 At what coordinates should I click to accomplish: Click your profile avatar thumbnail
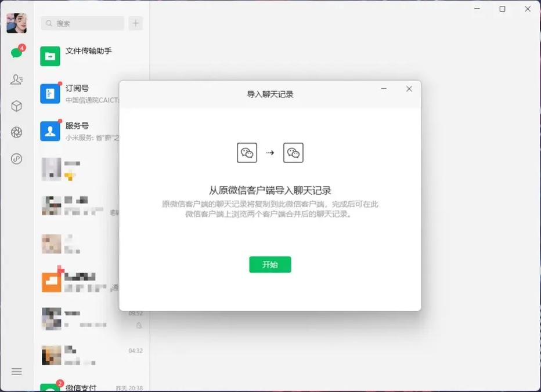click(x=17, y=22)
